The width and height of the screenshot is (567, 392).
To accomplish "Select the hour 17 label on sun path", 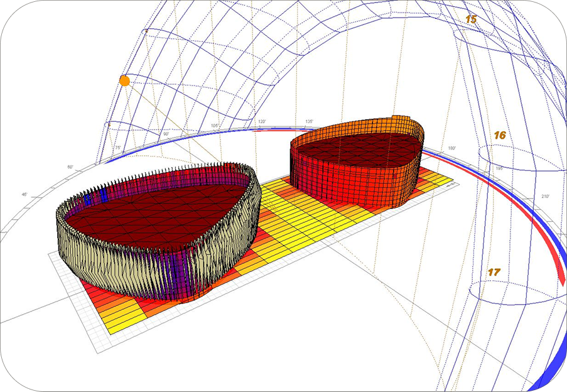I will click(494, 272).
